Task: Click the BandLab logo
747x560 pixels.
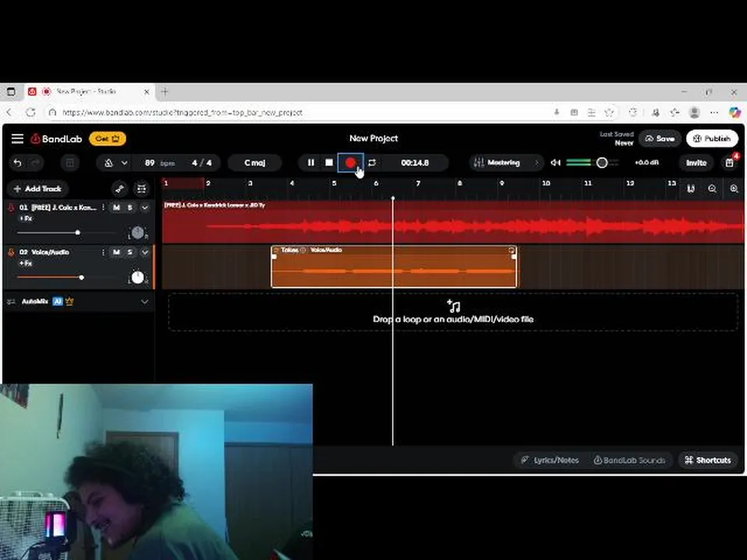Action: coord(56,138)
